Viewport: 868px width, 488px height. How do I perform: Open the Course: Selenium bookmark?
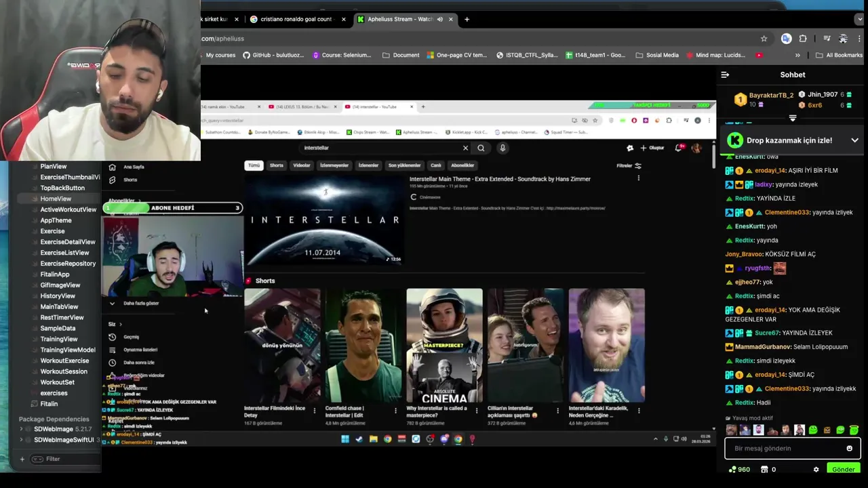tap(342, 55)
